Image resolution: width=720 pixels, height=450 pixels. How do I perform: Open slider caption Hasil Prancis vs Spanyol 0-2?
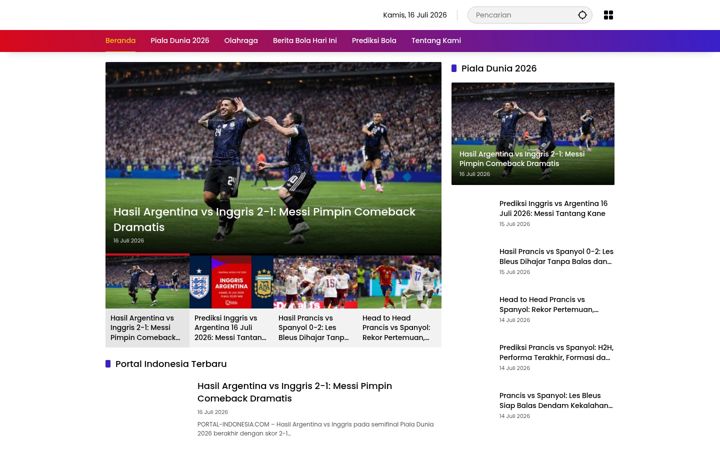pos(313,327)
